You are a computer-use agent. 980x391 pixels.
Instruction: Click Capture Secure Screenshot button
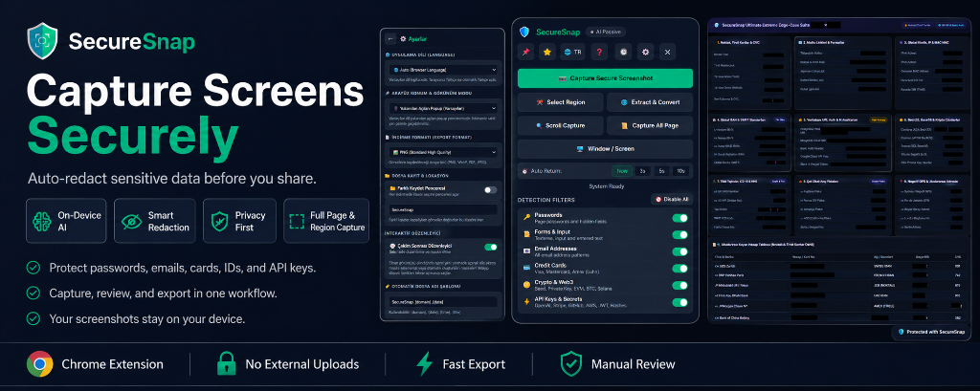click(x=605, y=78)
